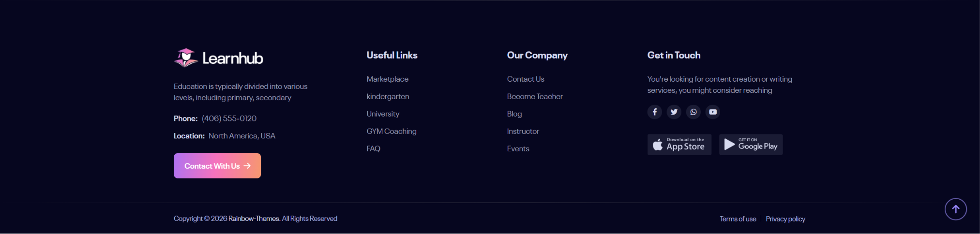Visit the GYM Coaching link
The image size is (980, 234).
tap(392, 131)
